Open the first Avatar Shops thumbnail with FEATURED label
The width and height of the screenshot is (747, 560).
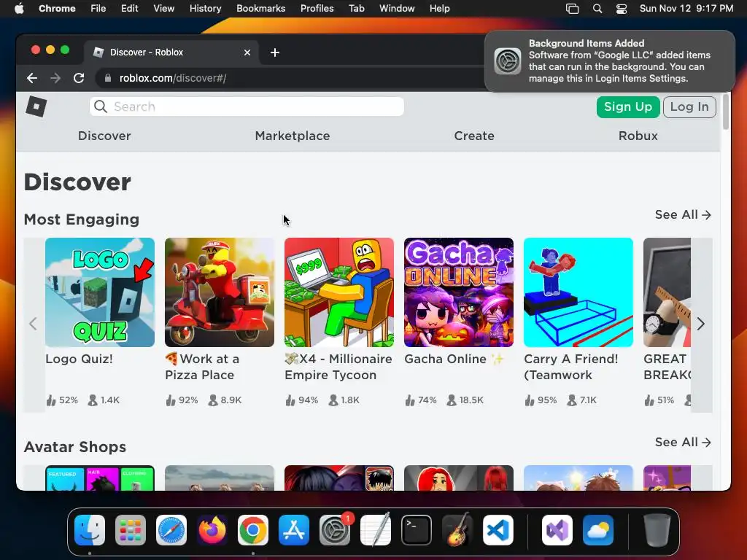[x=100, y=478]
